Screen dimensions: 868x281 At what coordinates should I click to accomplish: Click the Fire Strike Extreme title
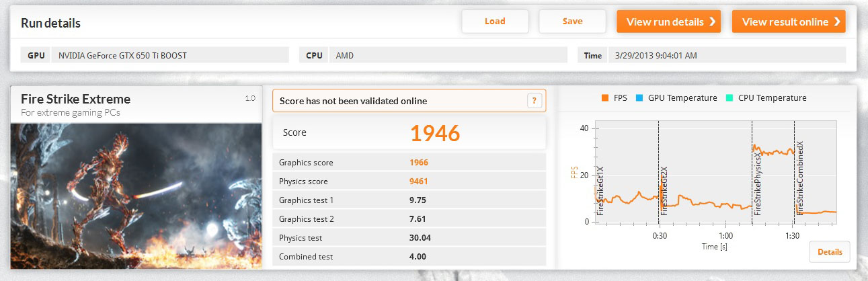[75, 99]
